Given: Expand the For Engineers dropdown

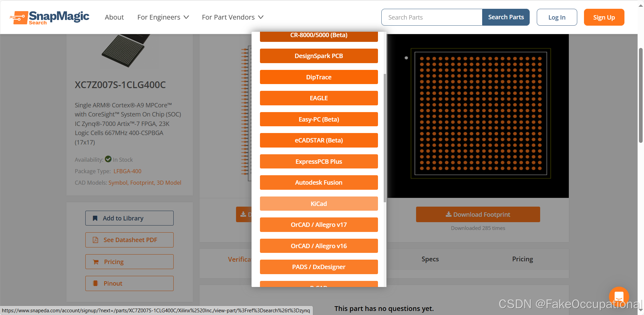Looking at the screenshot, I should [163, 17].
